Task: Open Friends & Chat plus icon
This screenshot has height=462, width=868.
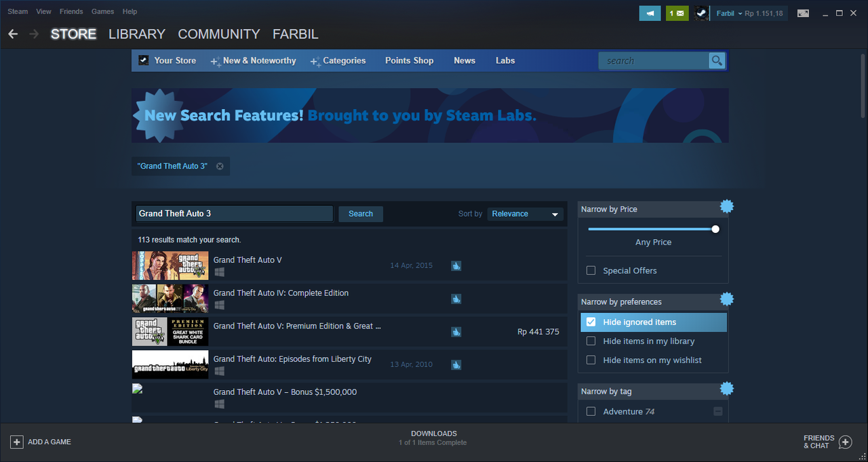Action: [x=845, y=442]
